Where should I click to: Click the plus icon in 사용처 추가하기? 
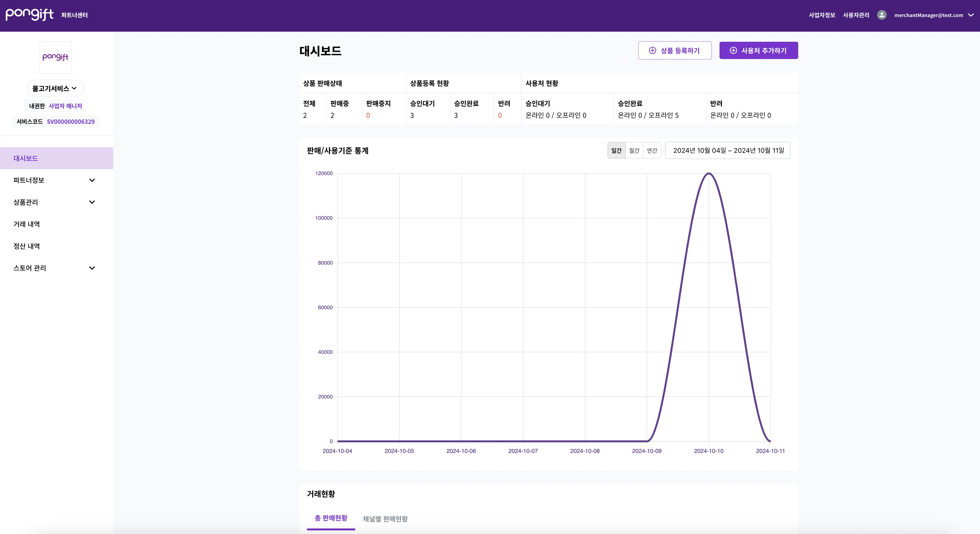(733, 51)
